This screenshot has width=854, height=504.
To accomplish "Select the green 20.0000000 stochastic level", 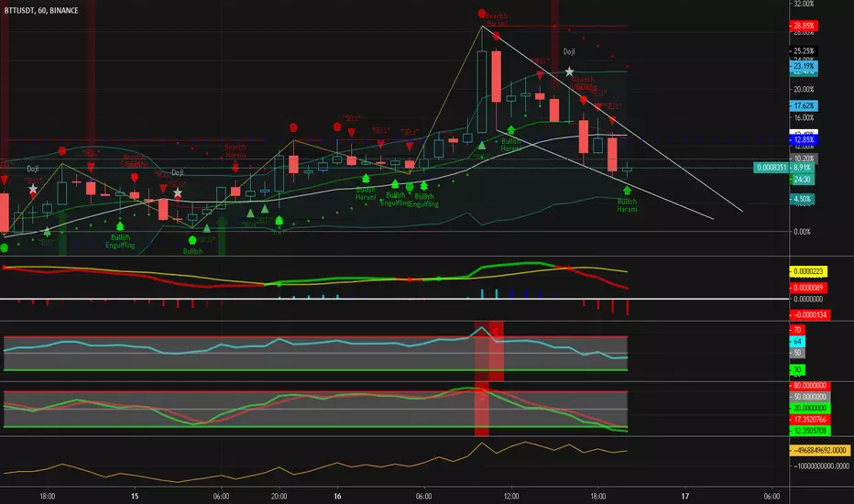I will click(x=810, y=408).
